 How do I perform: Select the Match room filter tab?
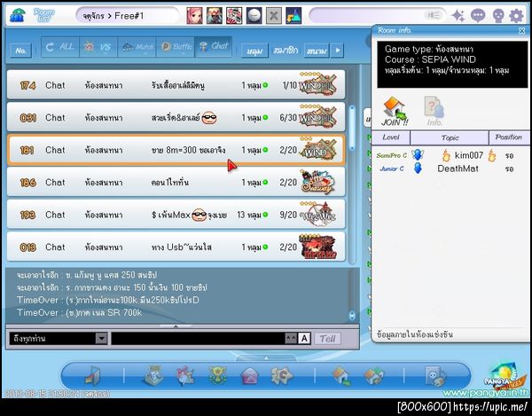(x=137, y=46)
